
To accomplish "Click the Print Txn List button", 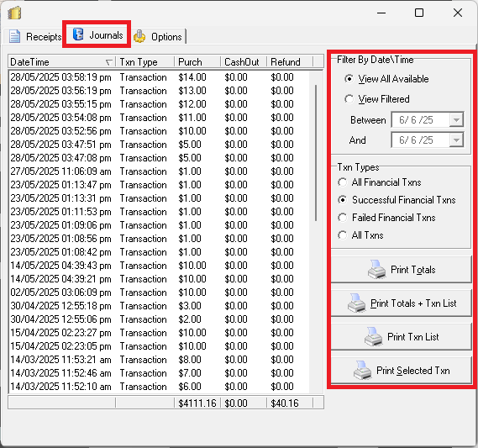I will click(x=402, y=337).
